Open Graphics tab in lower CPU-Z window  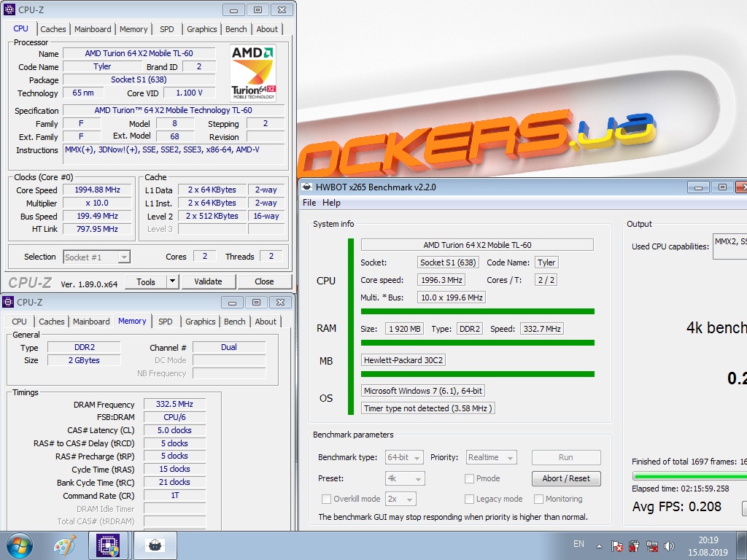200,322
